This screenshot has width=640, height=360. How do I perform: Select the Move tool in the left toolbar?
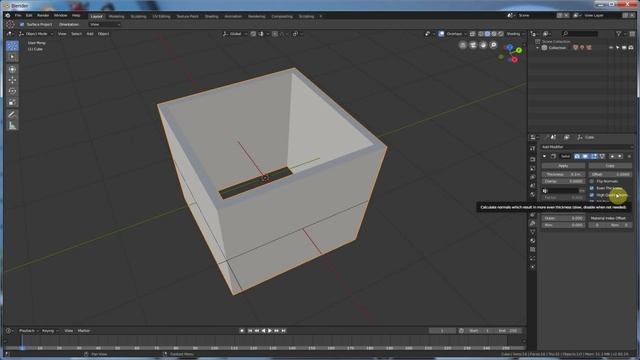pyautogui.click(x=12, y=80)
